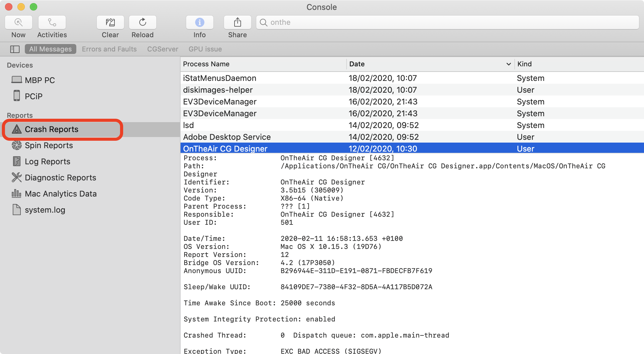Image resolution: width=644 pixels, height=354 pixels.
Task: Click the Crashed Thread line in report
Action: click(x=316, y=335)
